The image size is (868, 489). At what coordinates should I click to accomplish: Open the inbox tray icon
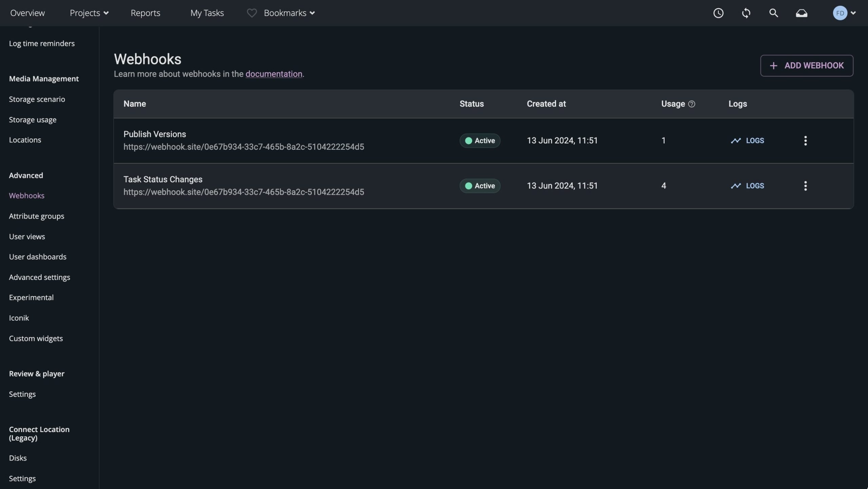click(802, 13)
